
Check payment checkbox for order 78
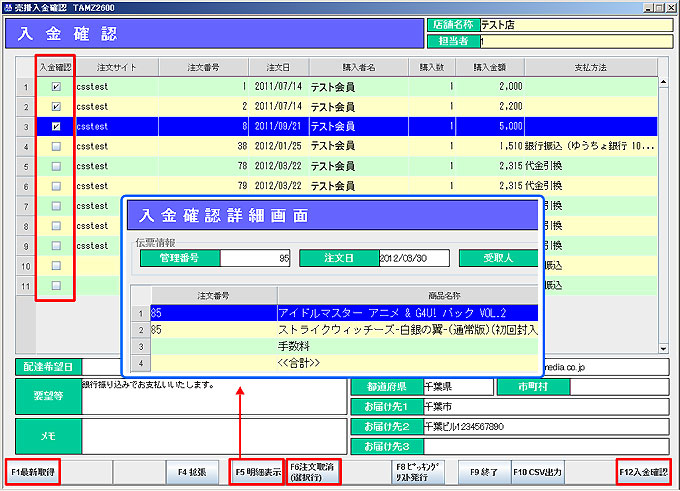coord(56,167)
